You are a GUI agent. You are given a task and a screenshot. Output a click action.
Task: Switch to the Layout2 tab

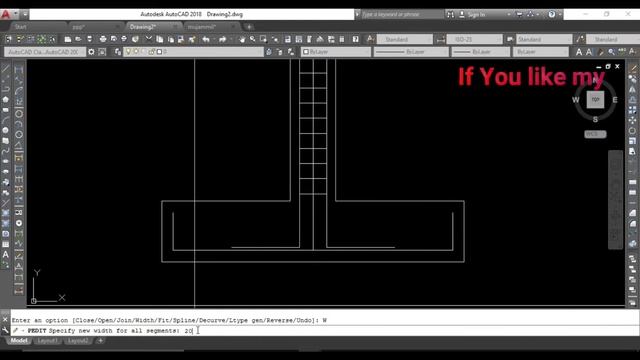pos(78,341)
